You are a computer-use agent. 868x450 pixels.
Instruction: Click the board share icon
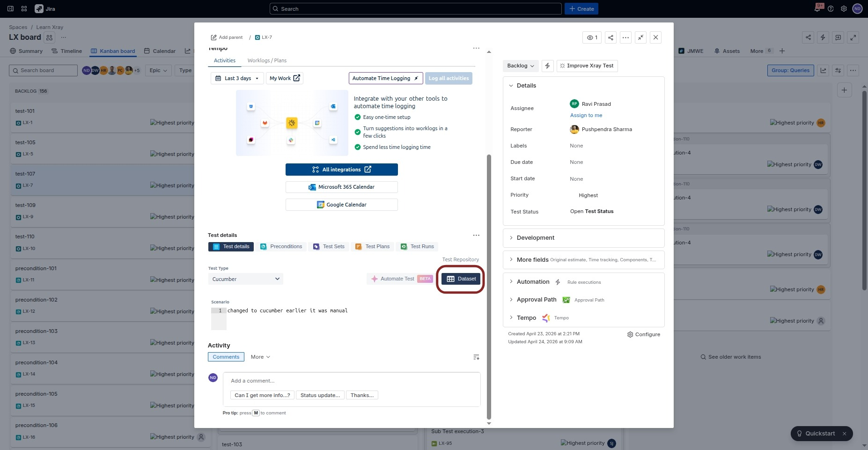click(808, 37)
